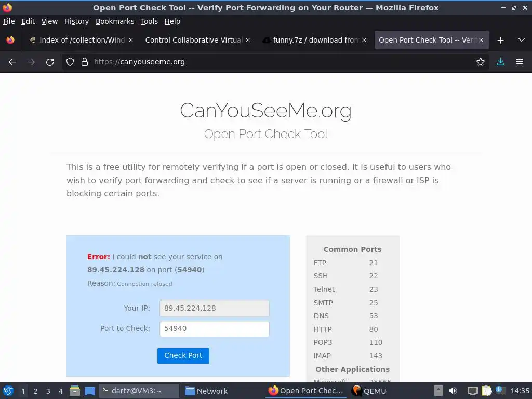This screenshot has width=532, height=399.
Task: Open the File menu
Action: click(9, 21)
